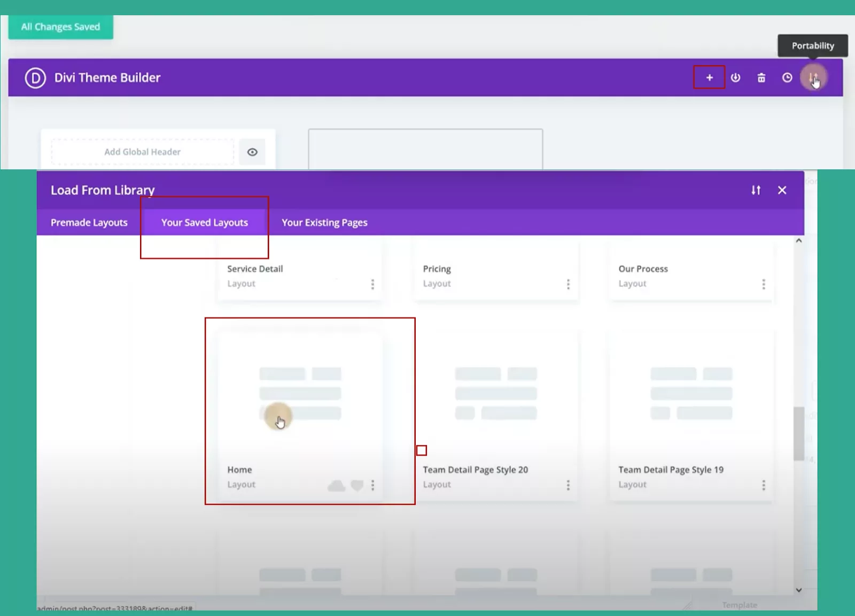
Task: Select Team Detail Page Style 19 thumbnail
Action: click(691, 394)
